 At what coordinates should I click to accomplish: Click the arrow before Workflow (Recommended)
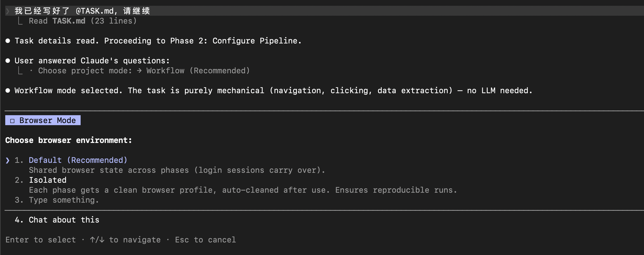click(x=139, y=71)
